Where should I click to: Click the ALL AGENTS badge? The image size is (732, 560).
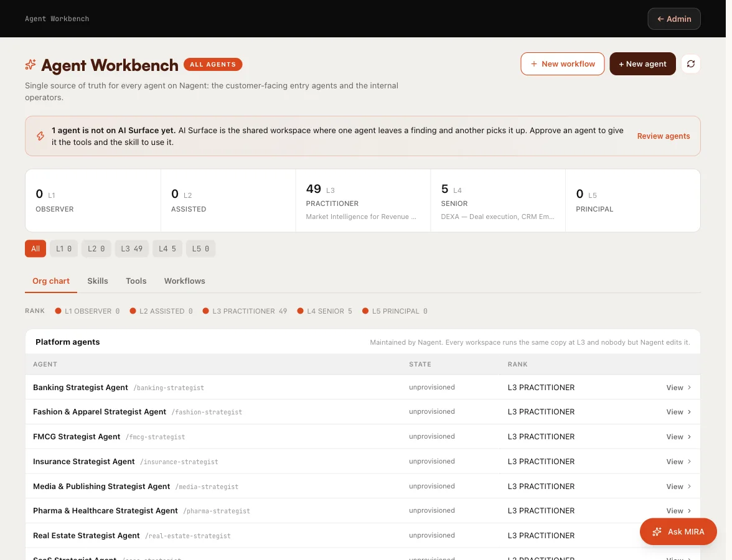pyautogui.click(x=213, y=65)
